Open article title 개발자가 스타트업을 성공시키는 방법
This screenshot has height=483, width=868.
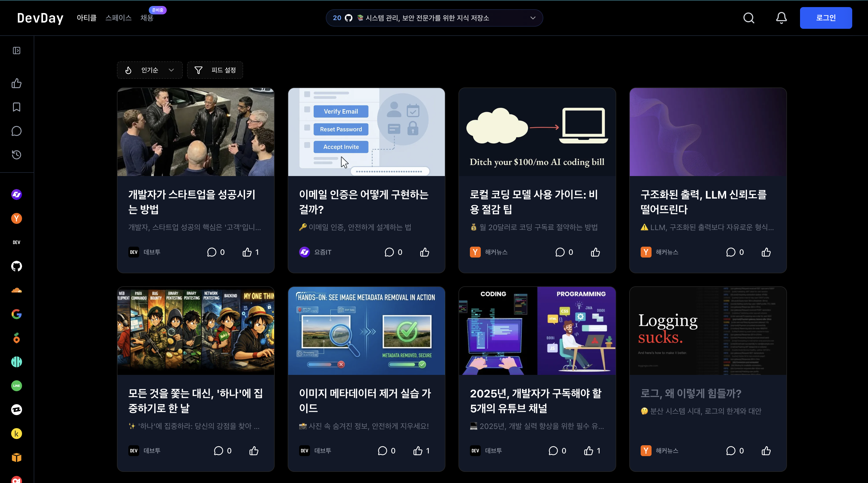tap(192, 202)
